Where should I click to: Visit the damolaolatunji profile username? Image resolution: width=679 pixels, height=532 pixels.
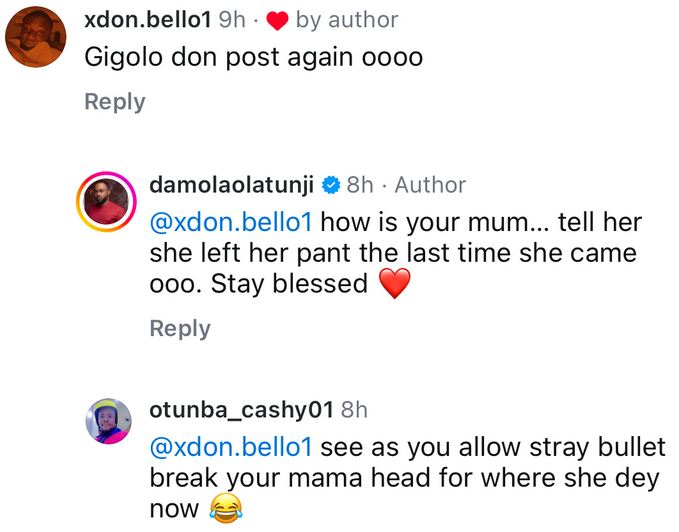tap(231, 185)
